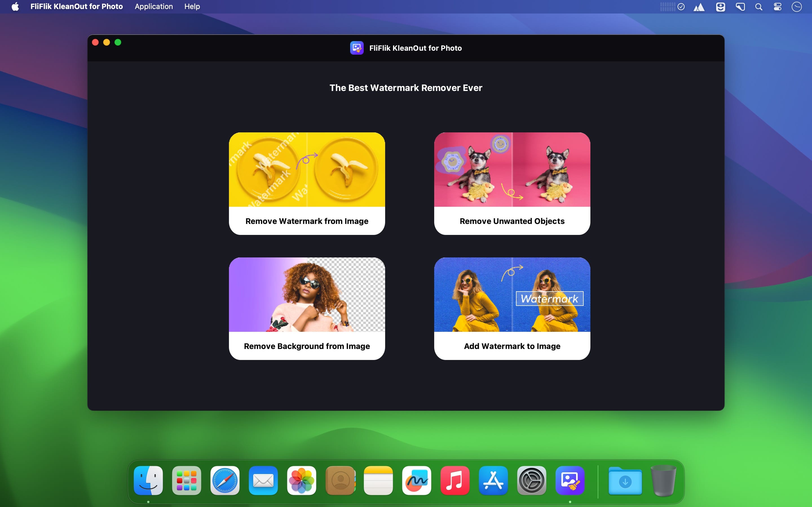Open Music app from Dock

(455, 480)
